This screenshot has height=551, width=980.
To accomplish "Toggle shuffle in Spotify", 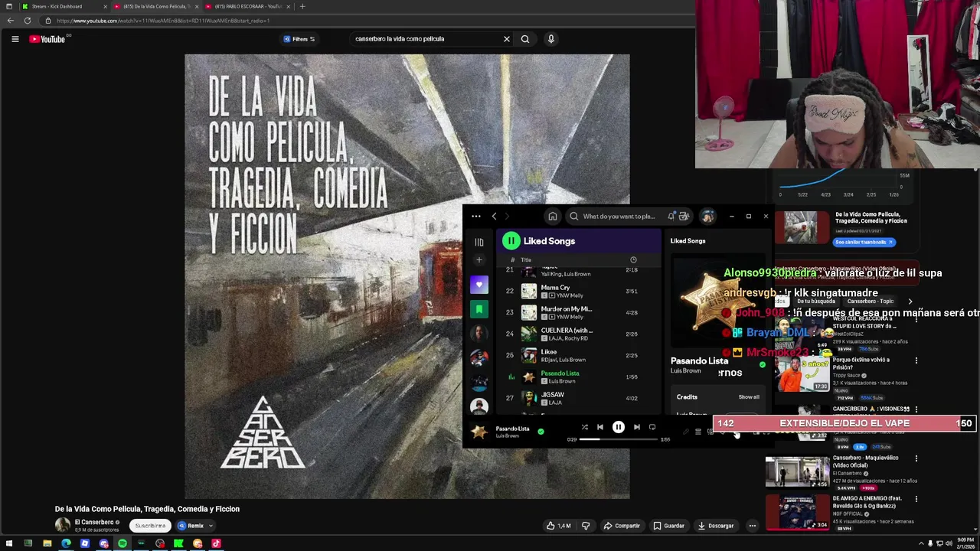I will (x=584, y=427).
